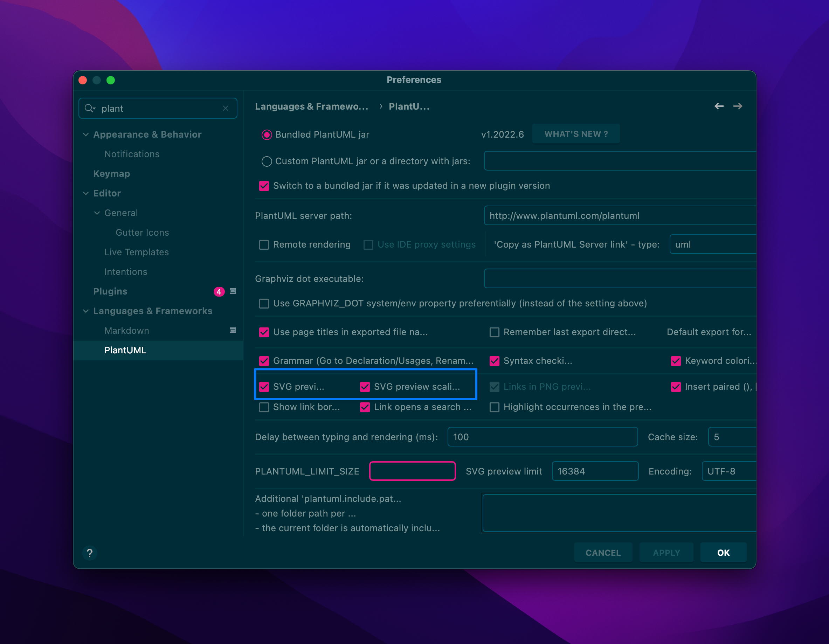Image resolution: width=829 pixels, height=644 pixels.
Task: Click the forward navigation arrow
Action: click(738, 106)
